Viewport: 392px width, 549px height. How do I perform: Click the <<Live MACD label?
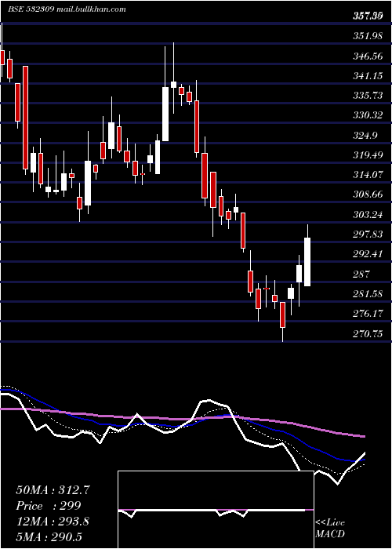(330, 529)
